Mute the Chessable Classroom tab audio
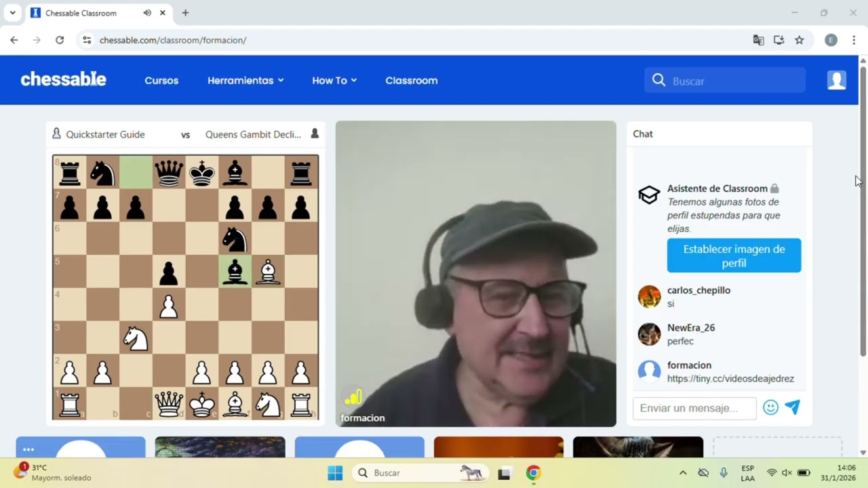The image size is (868, 488). (147, 13)
